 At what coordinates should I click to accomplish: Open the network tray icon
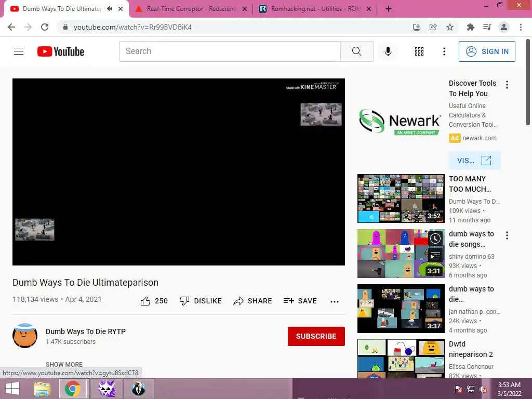(x=471, y=389)
